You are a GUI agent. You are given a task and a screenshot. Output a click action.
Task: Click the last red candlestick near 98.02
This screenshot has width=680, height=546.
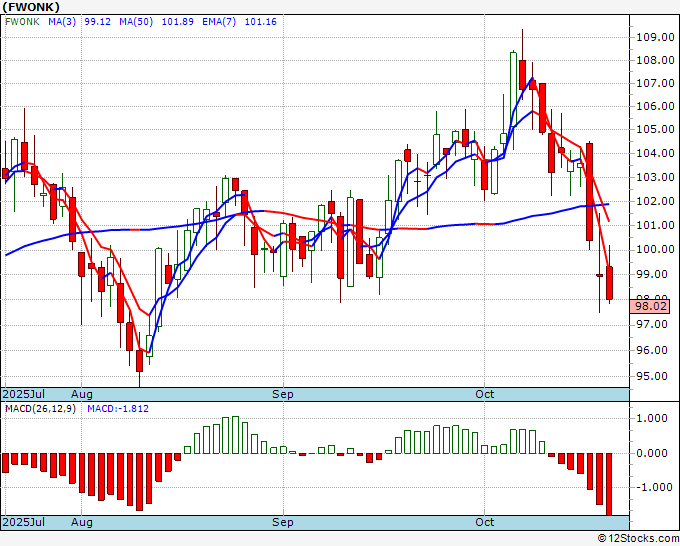coord(609,283)
